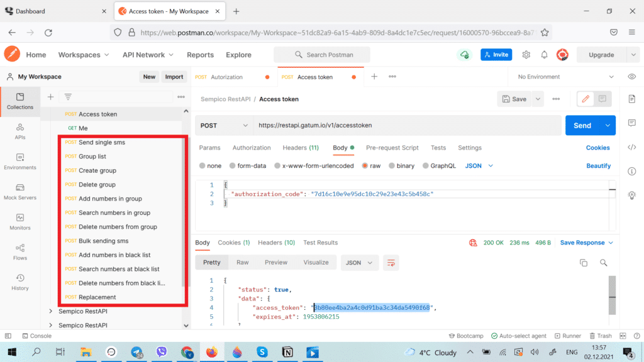Screen dimensions: 644x362
Task: Toggle response line wrapping
Action: (391, 263)
